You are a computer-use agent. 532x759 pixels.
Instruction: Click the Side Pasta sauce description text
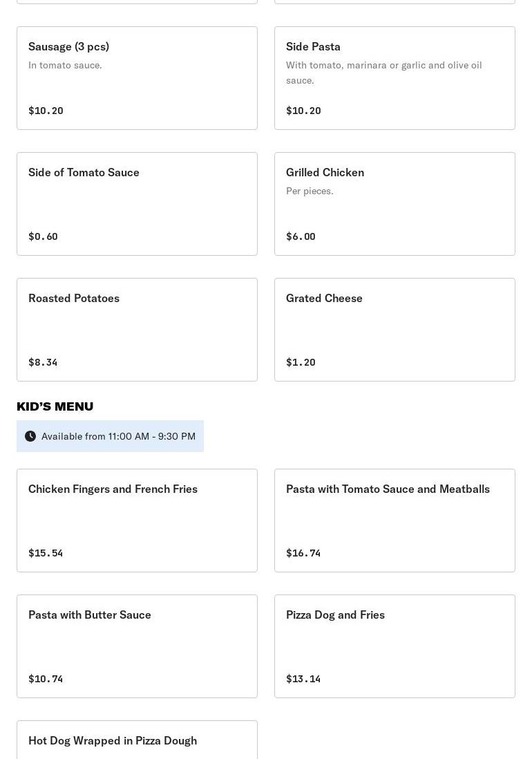click(383, 73)
